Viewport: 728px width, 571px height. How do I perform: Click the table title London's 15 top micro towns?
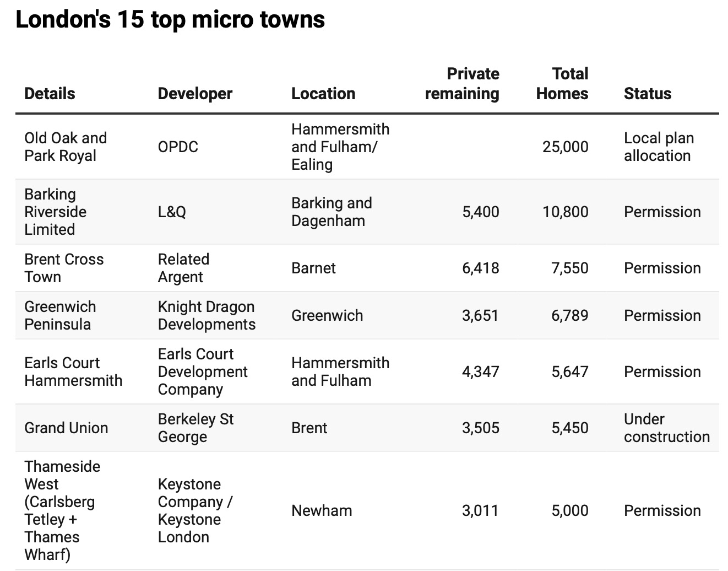(x=170, y=19)
